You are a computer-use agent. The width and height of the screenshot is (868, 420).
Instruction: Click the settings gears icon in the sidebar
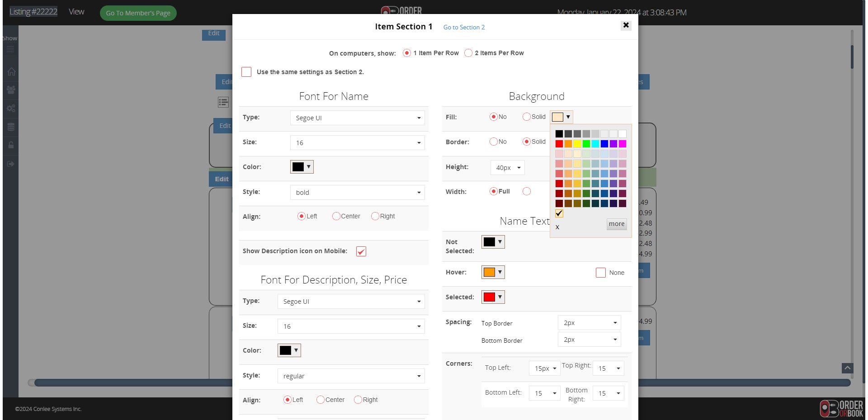tap(11, 109)
